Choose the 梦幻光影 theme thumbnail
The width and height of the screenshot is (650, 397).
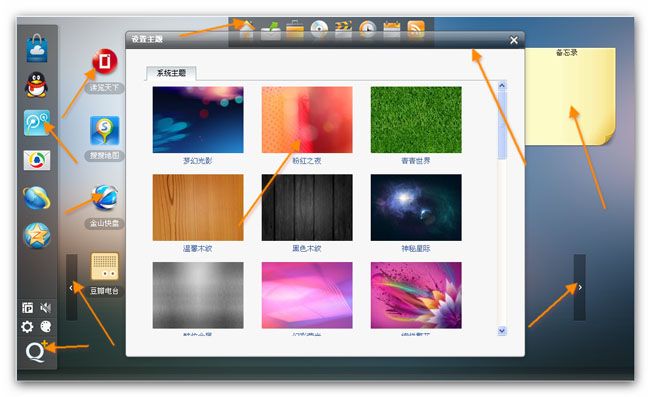198,120
